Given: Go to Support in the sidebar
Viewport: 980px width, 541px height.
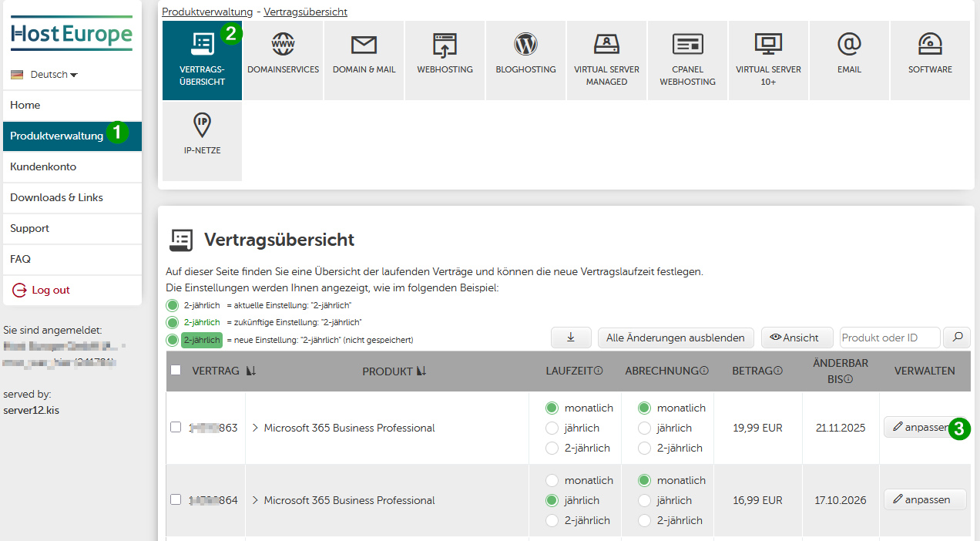Looking at the screenshot, I should click(x=30, y=228).
